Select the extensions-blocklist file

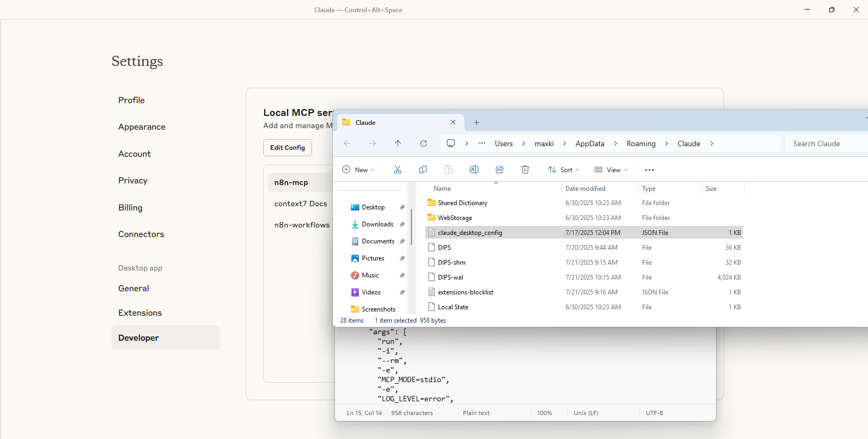coord(584,292)
